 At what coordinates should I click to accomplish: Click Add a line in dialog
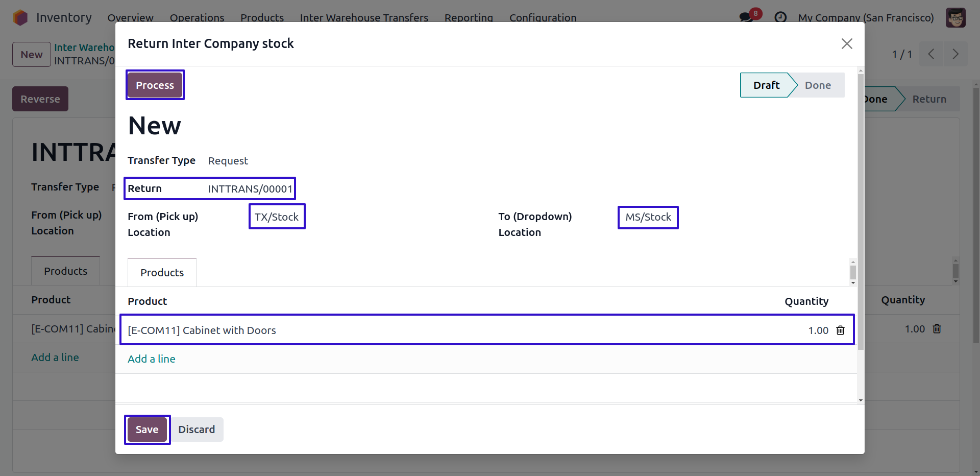(x=152, y=359)
